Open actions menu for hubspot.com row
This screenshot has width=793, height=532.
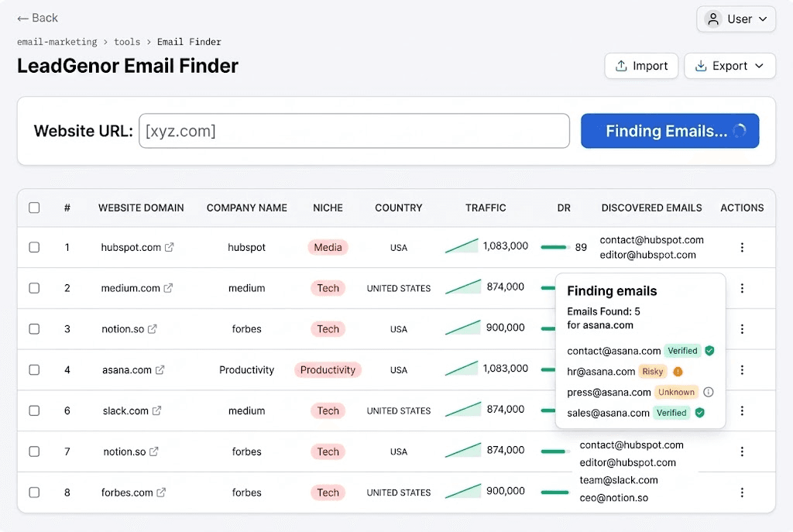pos(742,247)
